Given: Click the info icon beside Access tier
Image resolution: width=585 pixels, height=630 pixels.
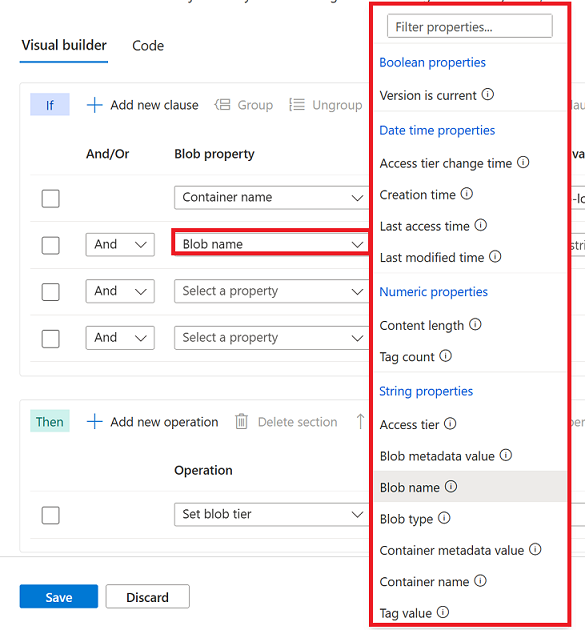Looking at the screenshot, I should 450,424.
